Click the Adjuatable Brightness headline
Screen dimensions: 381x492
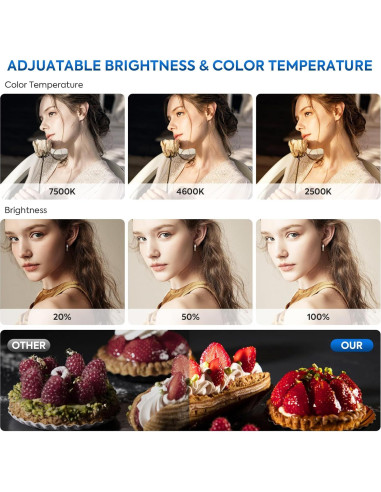click(190, 65)
